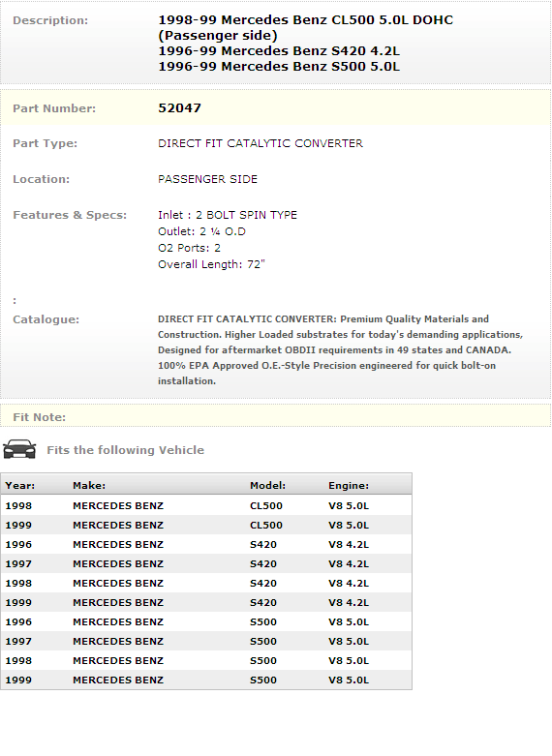The image size is (552, 756).
Task: Select the 1996 S500 V8 5.0L row
Action: pos(206,622)
